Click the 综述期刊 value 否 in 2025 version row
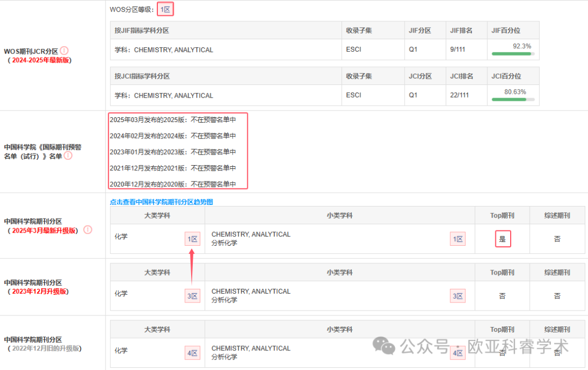Screen dimensions: 588x370 (x=558, y=239)
